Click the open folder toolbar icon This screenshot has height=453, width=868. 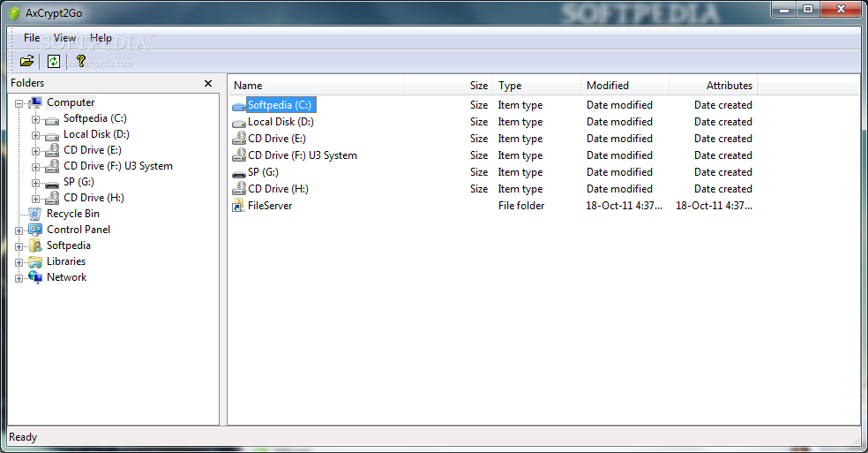point(27,61)
